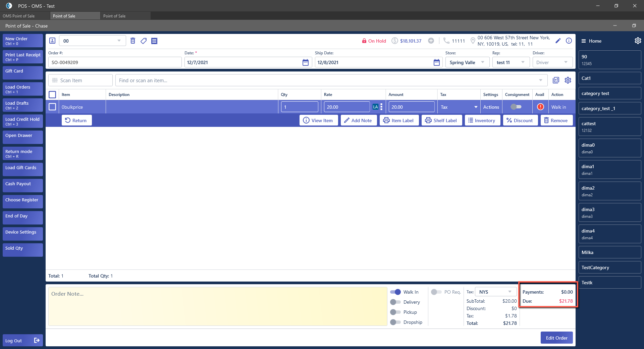644x349 pixels.
Task: Open the Date calendar picker icon
Action: [306, 62]
